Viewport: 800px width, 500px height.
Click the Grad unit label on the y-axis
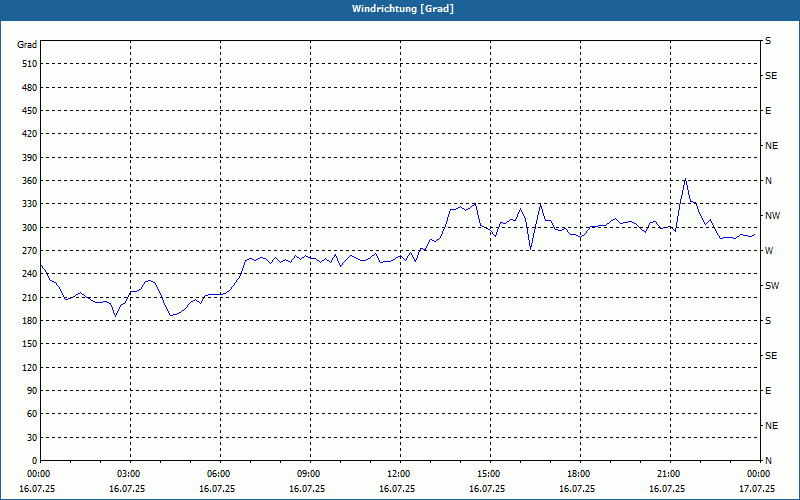(27, 45)
